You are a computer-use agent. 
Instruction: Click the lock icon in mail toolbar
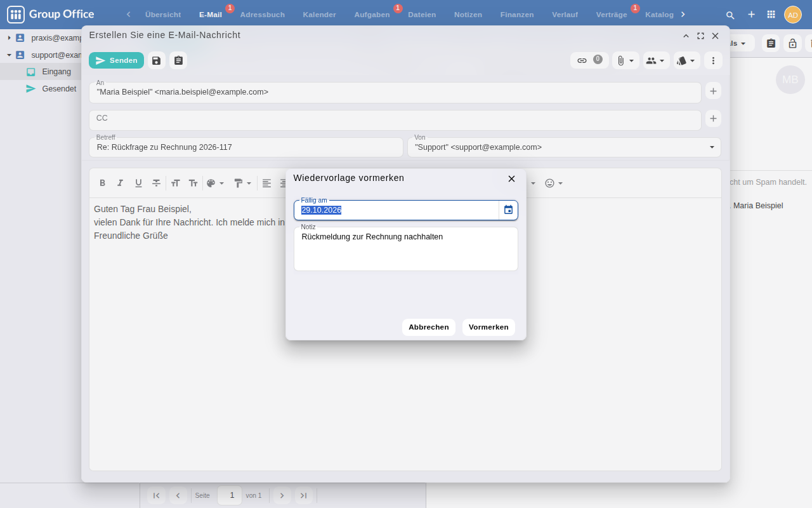pos(792,43)
